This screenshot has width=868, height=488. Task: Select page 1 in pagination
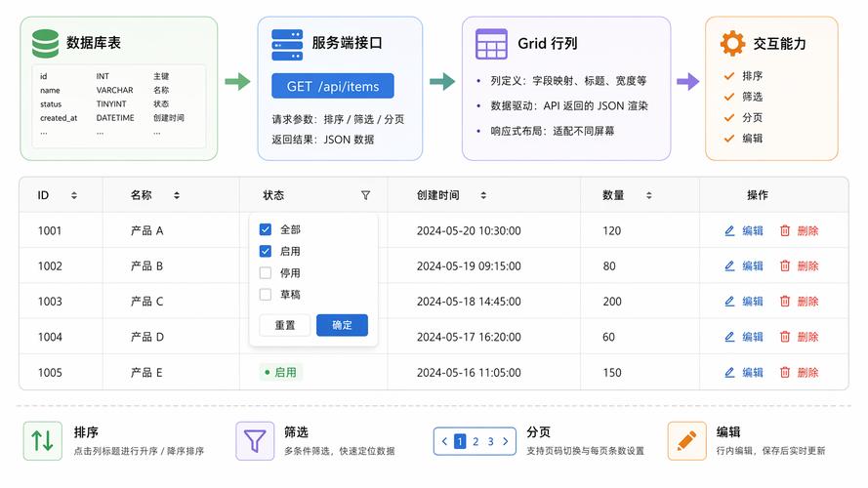tap(460, 441)
